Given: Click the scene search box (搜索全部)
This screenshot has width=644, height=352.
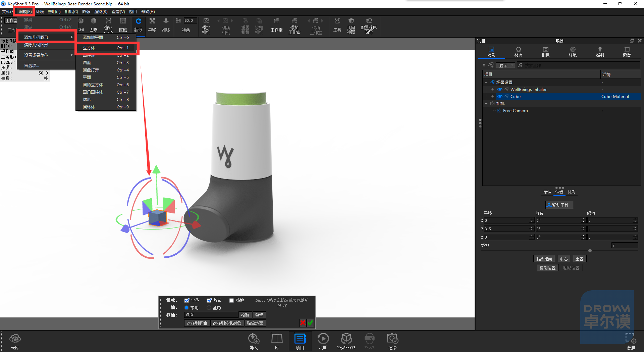Looking at the screenshot, I should point(579,65).
